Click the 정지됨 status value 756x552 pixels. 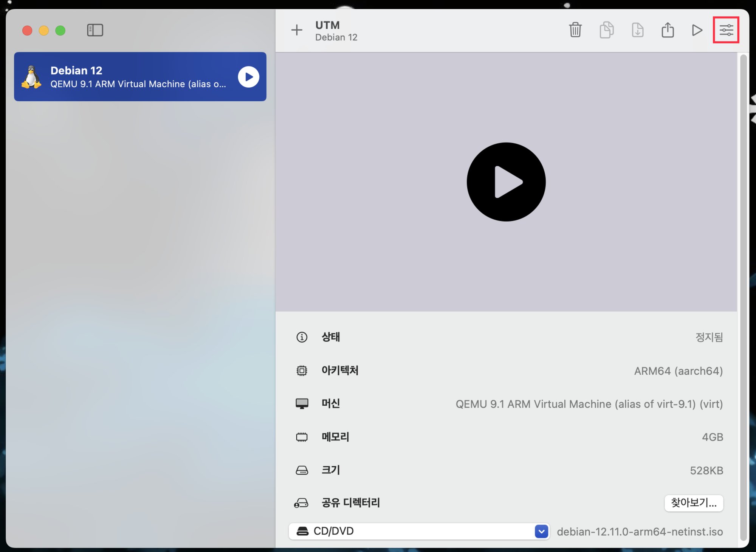click(x=709, y=337)
